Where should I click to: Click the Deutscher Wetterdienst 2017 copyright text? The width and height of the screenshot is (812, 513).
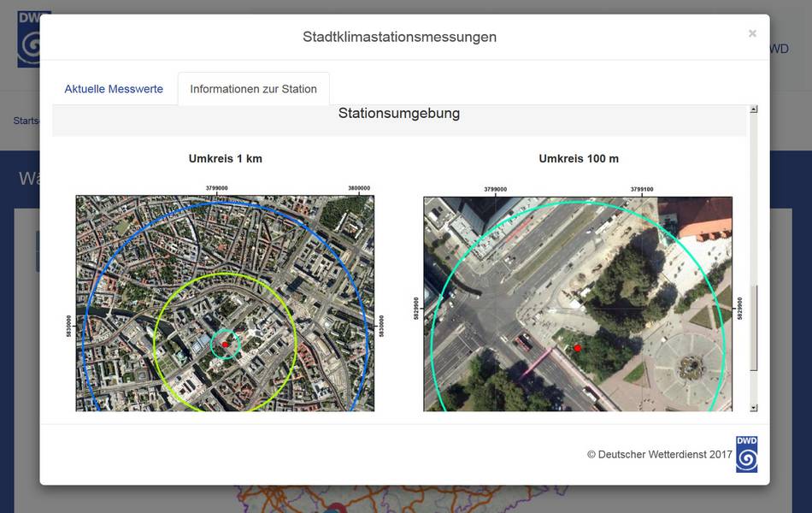point(659,455)
